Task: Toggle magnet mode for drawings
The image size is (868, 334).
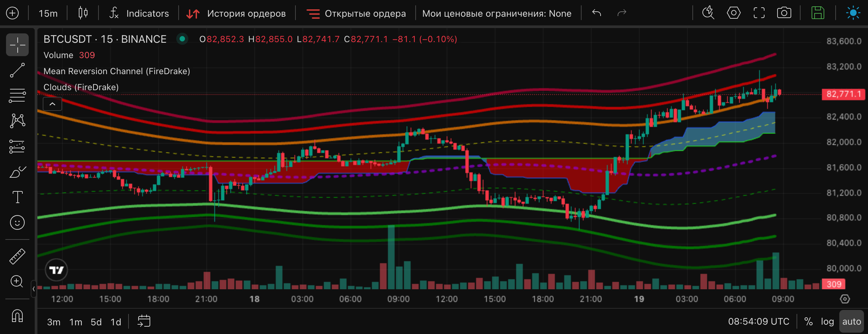Action: [17, 316]
